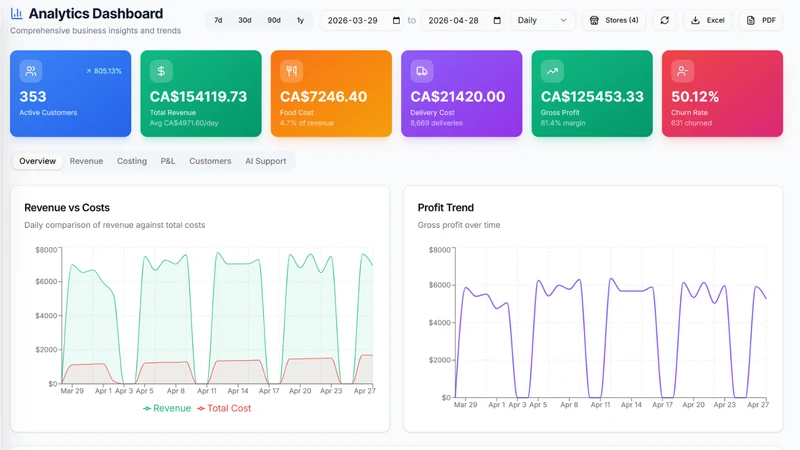Viewport: 800px width, 450px height.
Task: Click the store icon in Stores button
Action: 594,20
